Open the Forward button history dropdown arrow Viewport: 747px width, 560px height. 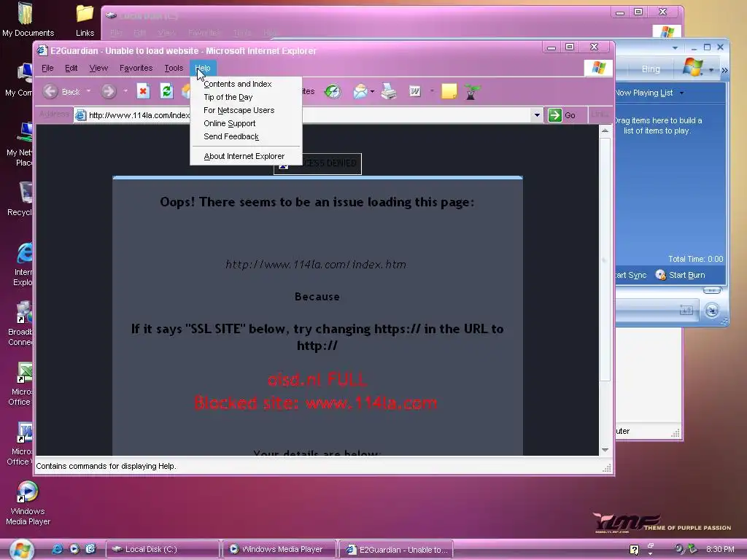[x=125, y=90]
